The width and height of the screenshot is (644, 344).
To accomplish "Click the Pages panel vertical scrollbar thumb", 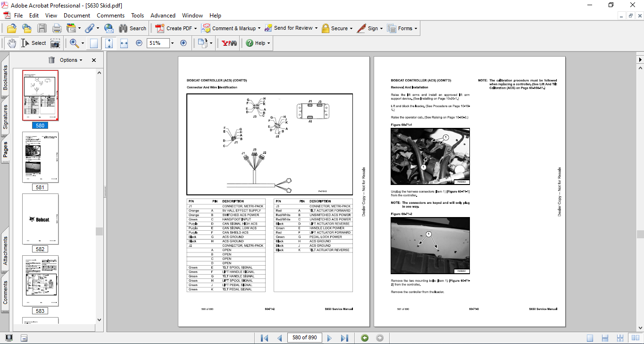I will [99, 231].
